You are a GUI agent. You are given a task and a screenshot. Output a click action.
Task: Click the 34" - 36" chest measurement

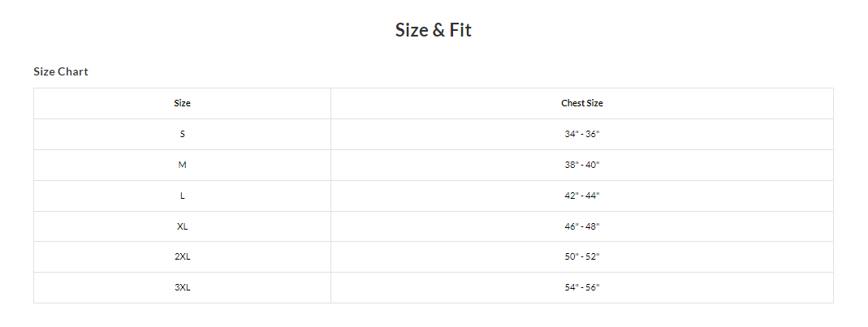[582, 134]
